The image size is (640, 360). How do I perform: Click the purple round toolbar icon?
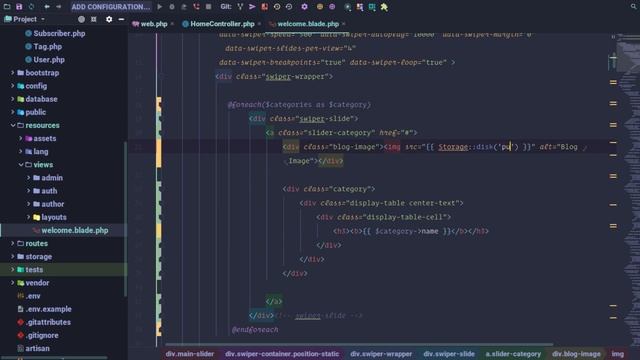[332, 7]
